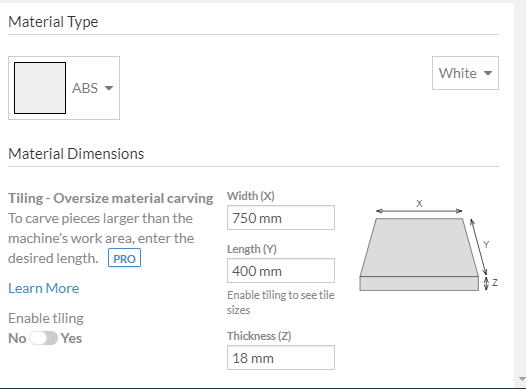This screenshot has height=389, width=526.
Task: Click the X axis arrow on diagram
Action: [419, 211]
